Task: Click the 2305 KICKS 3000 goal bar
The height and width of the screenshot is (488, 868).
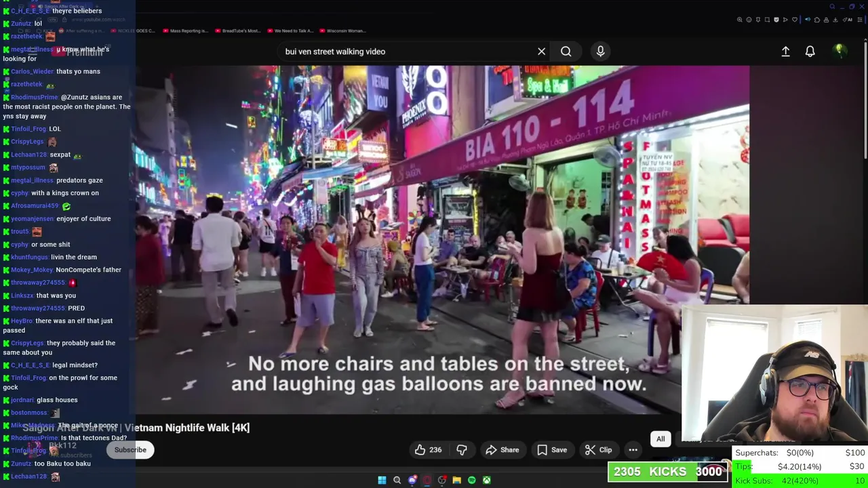Action: [668, 472]
